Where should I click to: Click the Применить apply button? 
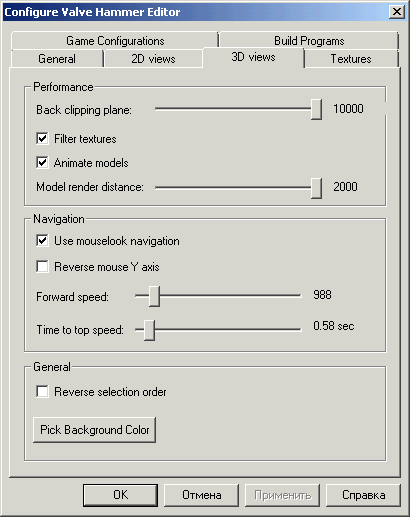[282, 495]
